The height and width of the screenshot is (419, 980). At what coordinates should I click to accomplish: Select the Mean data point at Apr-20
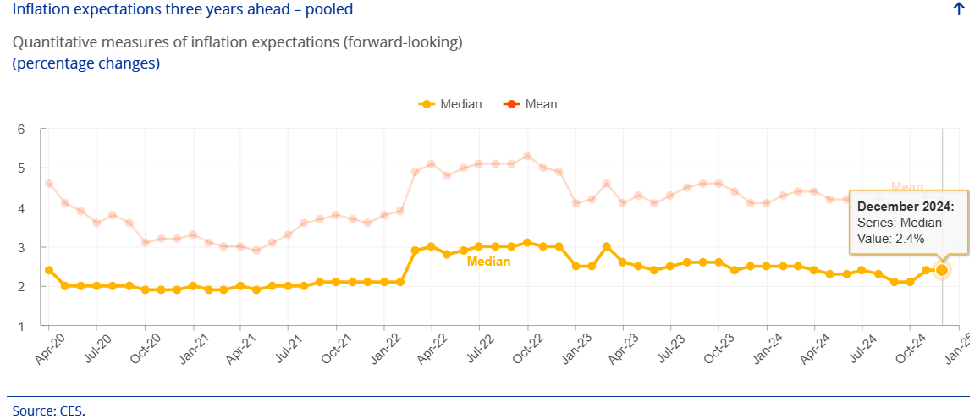[x=49, y=184]
